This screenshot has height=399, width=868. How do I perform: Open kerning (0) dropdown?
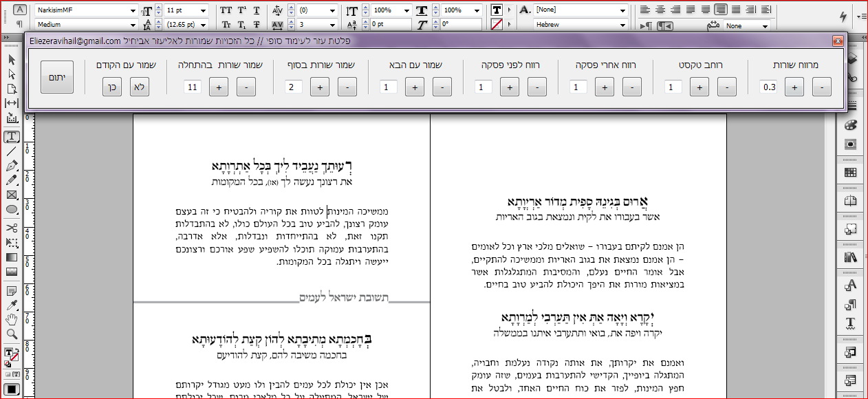[x=333, y=10]
